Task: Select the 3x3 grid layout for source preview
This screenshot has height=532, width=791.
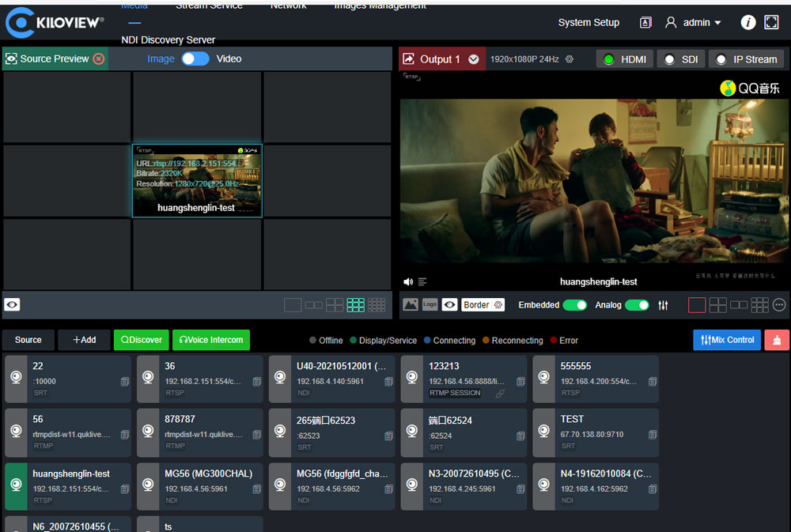Action: click(x=356, y=305)
